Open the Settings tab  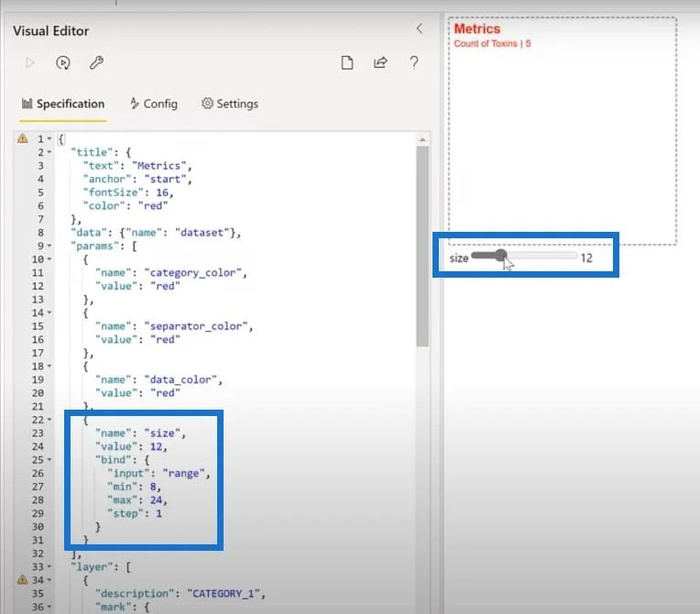230,104
